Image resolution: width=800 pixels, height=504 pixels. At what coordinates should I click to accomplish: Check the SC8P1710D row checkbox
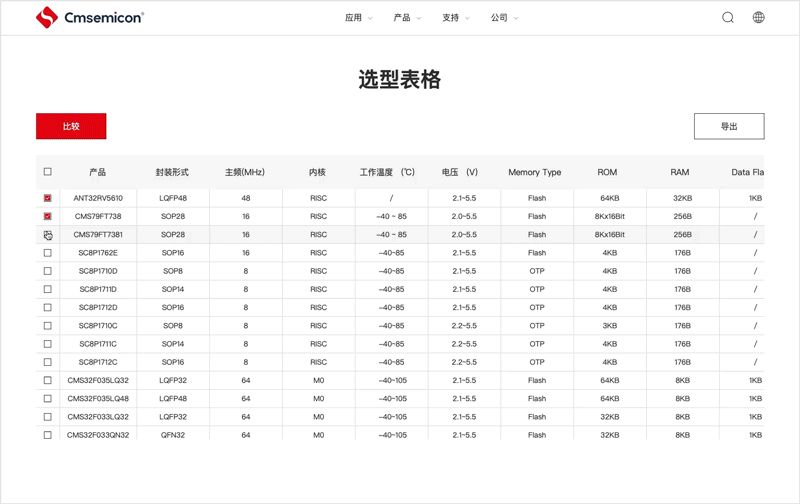click(x=47, y=271)
